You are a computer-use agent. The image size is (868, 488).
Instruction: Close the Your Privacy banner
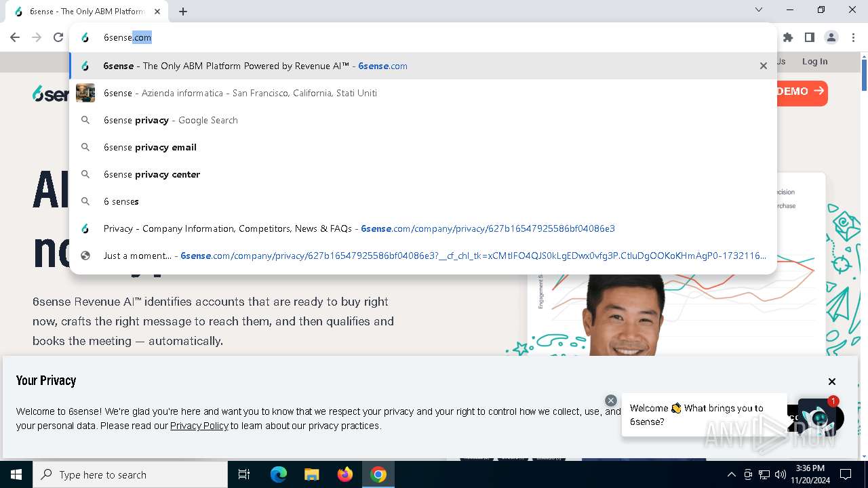point(832,382)
